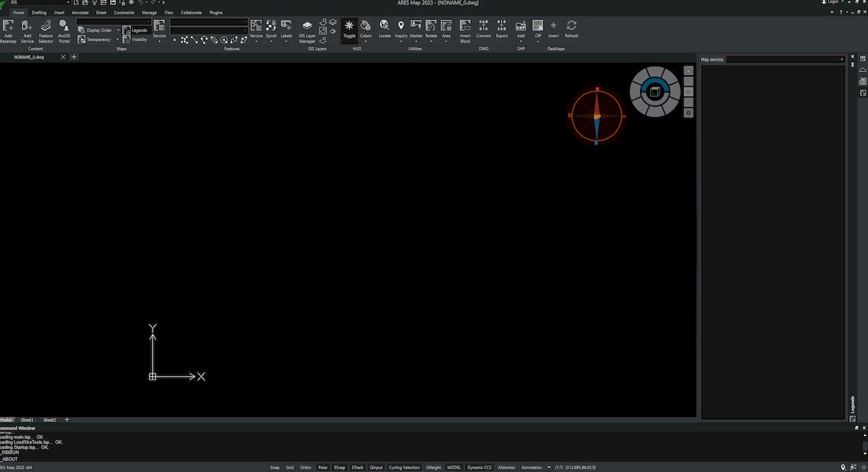
Task: Open the Maps group combo box
Action: coord(114,22)
